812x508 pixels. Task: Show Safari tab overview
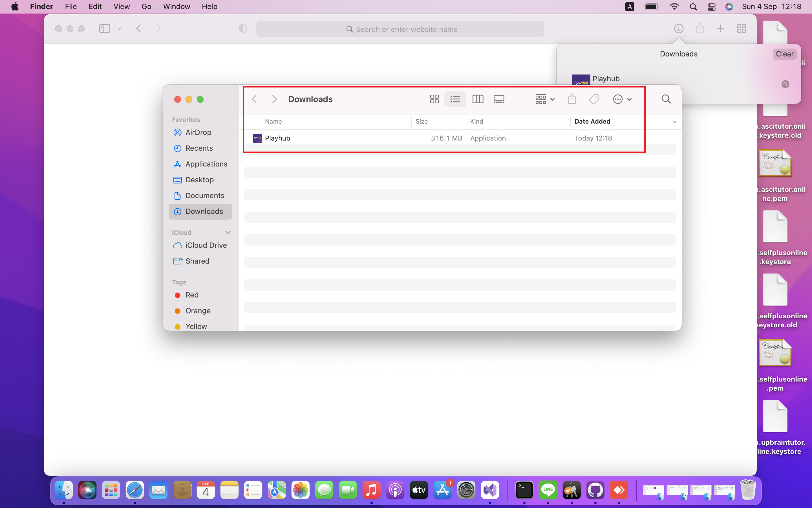[x=741, y=29]
